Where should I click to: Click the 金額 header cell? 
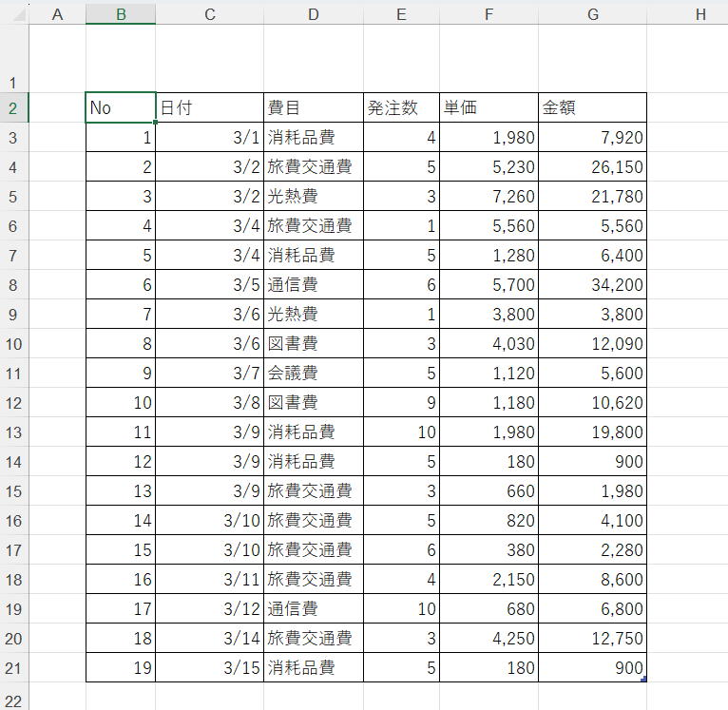click(592, 107)
